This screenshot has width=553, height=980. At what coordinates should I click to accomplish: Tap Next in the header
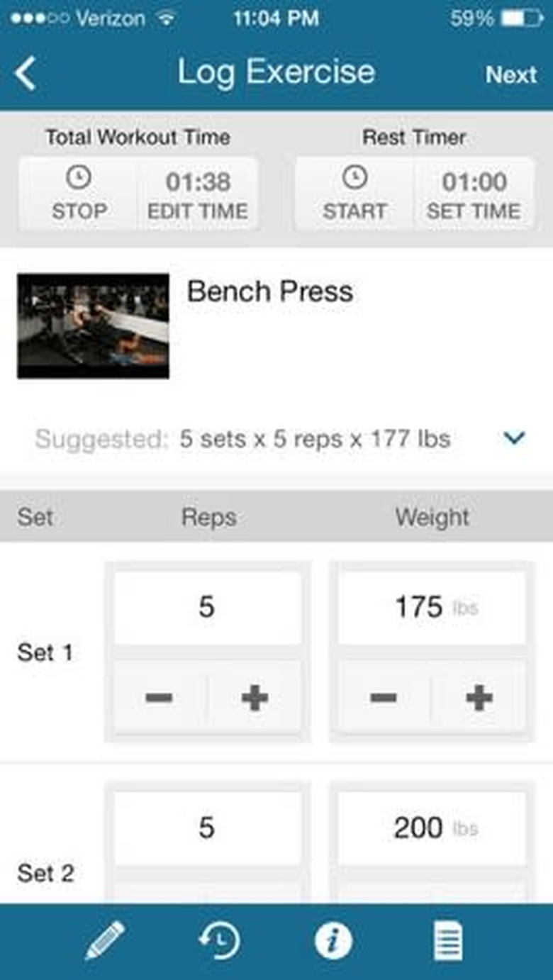(x=510, y=74)
